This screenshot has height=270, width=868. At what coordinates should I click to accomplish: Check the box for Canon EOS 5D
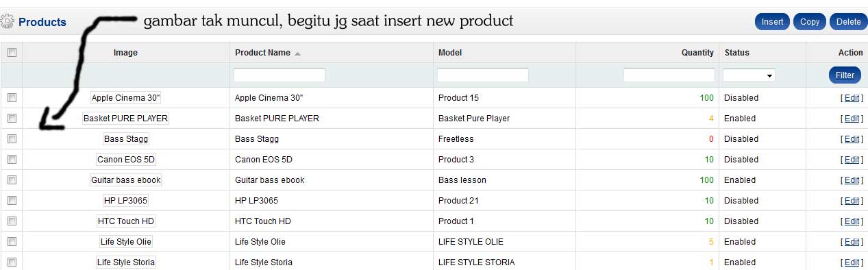tap(12, 160)
